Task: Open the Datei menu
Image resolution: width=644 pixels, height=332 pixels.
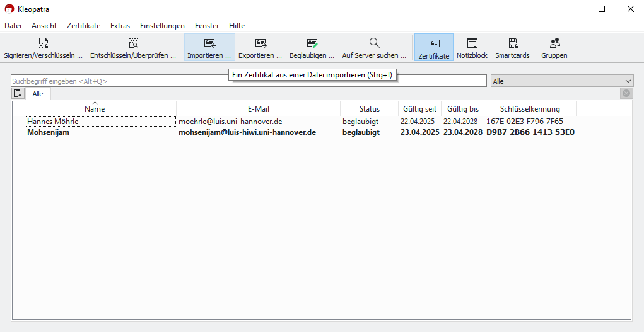Action: 13,26
